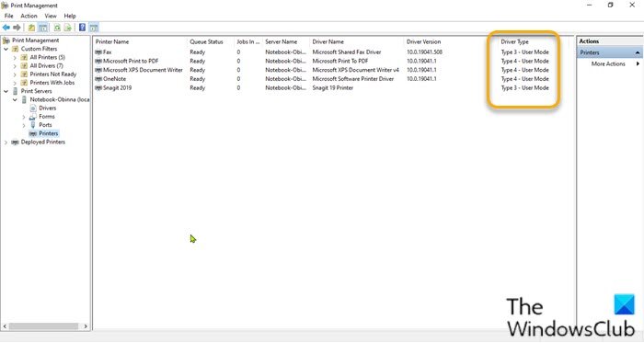This screenshot has height=343, width=644.
Task: Click the Forward arrow toolbar icon
Action: point(17,28)
